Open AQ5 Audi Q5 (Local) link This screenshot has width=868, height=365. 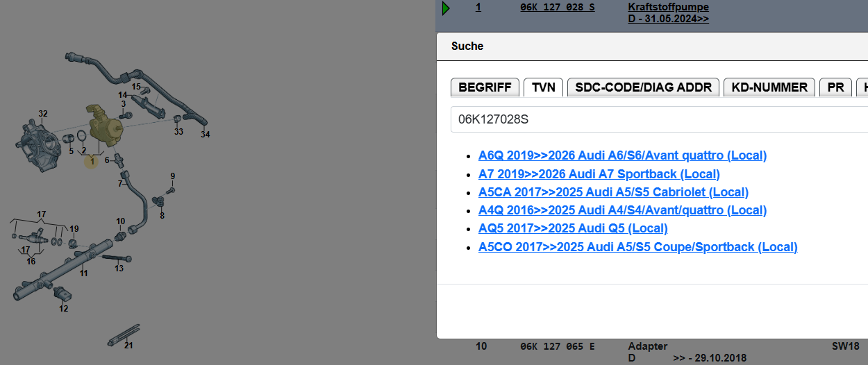[573, 228]
